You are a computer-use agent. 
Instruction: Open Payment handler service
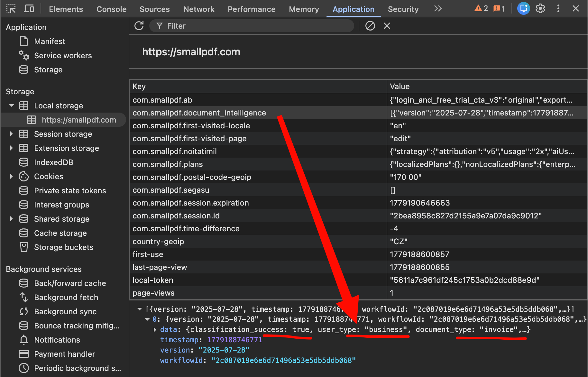(x=64, y=354)
